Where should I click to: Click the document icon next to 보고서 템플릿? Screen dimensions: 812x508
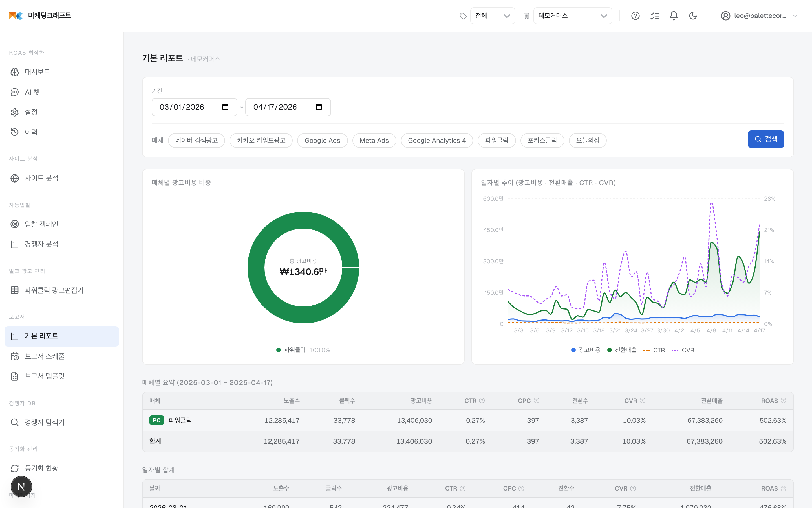[14, 377]
